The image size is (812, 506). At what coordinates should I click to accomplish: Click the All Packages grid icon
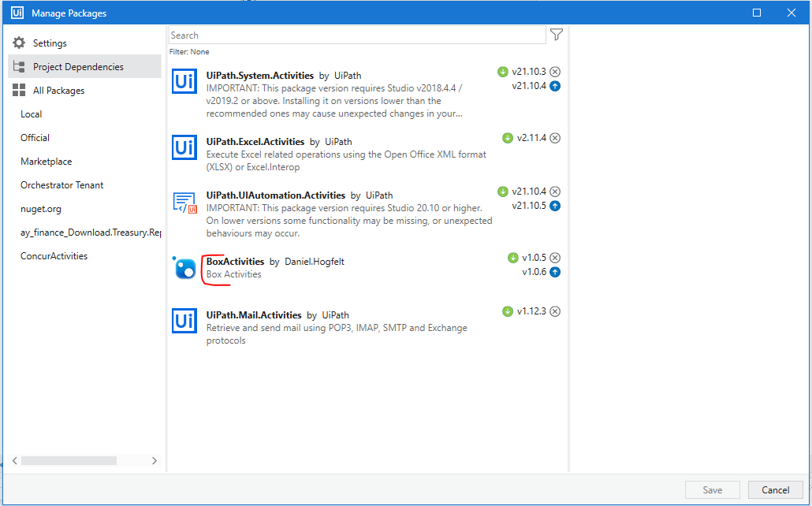pos(19,90)
